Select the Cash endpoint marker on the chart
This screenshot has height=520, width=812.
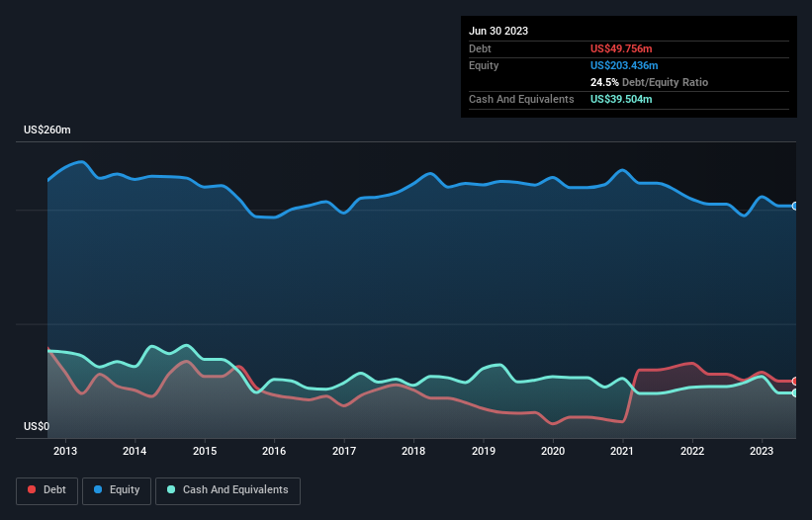point(795,392)
